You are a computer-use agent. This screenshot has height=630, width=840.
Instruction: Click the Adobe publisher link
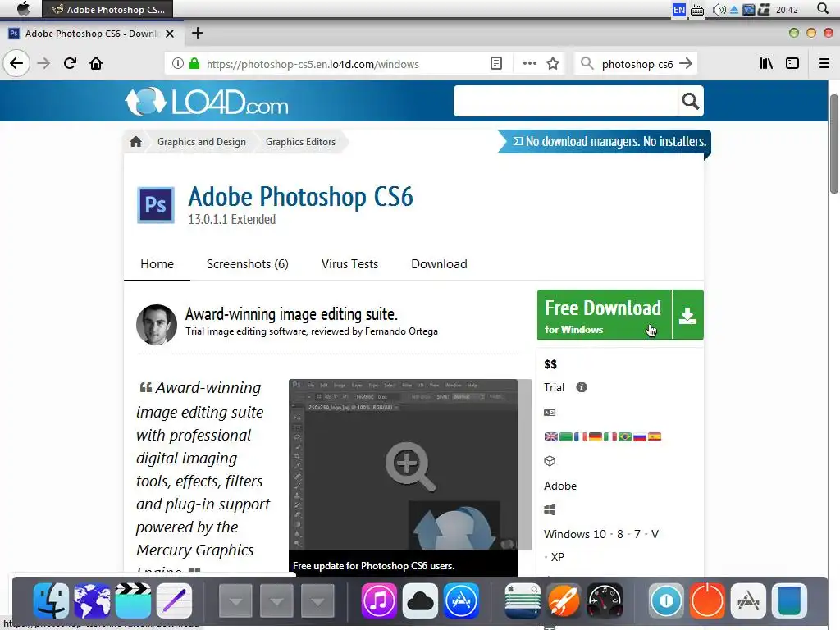point(560,486)
